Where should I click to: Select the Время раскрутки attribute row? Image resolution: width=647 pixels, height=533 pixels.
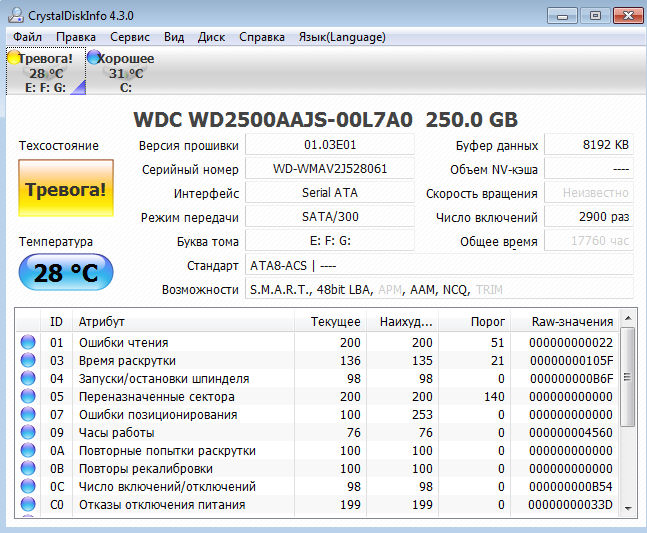click(x=317, y=361)
